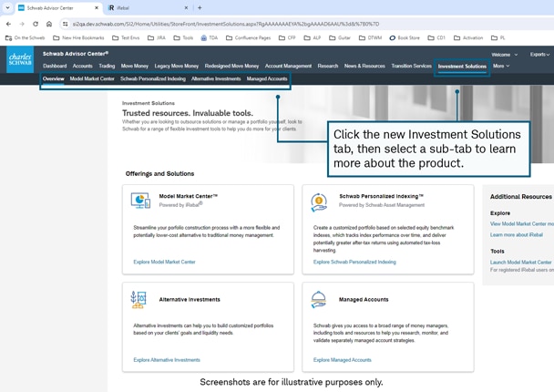Image resolution: width=554 pixels, height=392 pixels.
Task: Open the tab search dropdown arrow
Action: [7, 8]
